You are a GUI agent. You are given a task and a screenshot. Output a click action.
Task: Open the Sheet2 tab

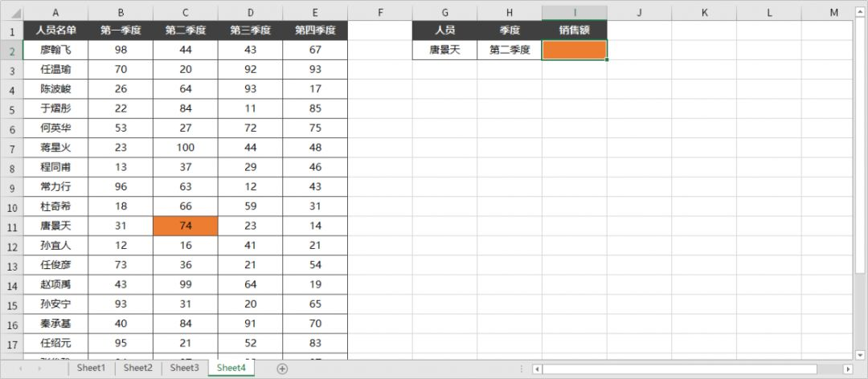[137, 368]
